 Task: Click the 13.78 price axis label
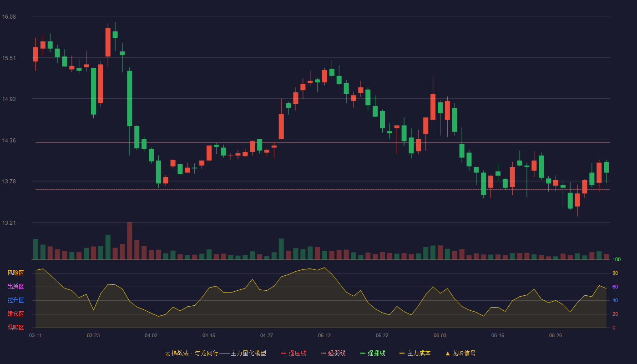9,182
